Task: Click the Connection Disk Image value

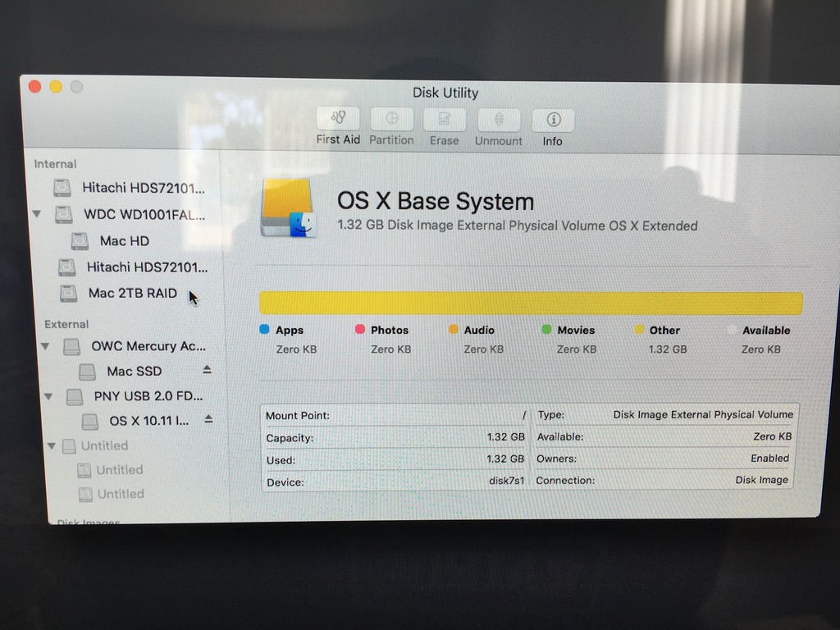Action: click(762, 480)
